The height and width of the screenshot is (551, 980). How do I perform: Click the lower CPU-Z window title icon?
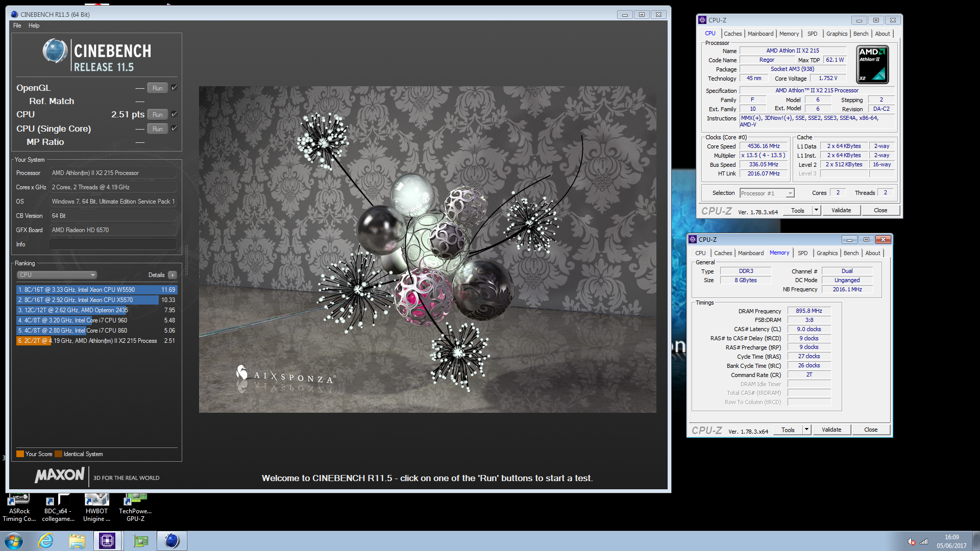(x=693, y=239)
